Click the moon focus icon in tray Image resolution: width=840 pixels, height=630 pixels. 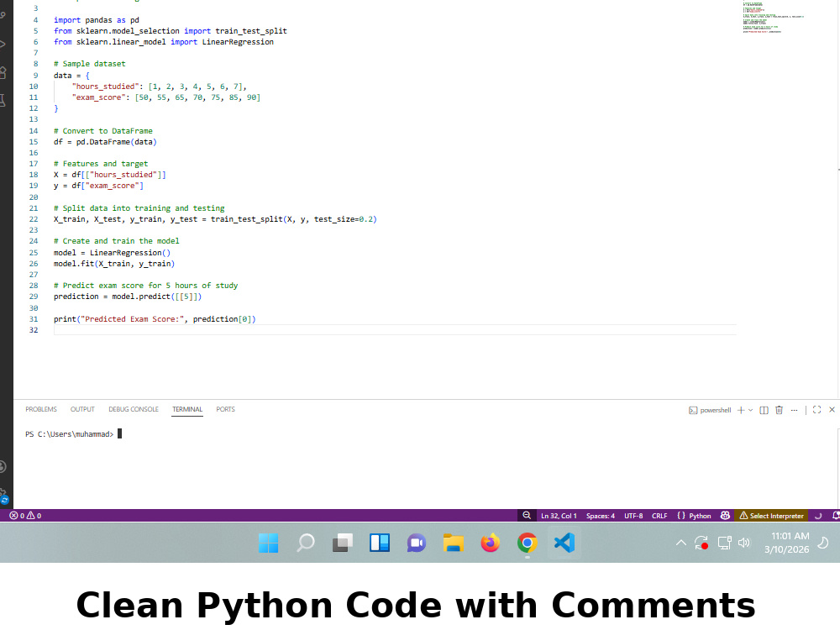(823, 543)
